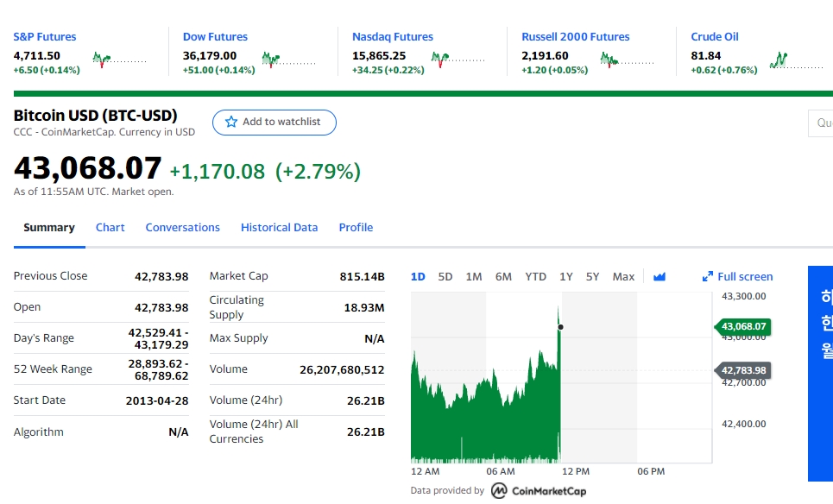Screen dimensions: 833x504
Task: Select the Max chart range
Action: pos(623,277)
